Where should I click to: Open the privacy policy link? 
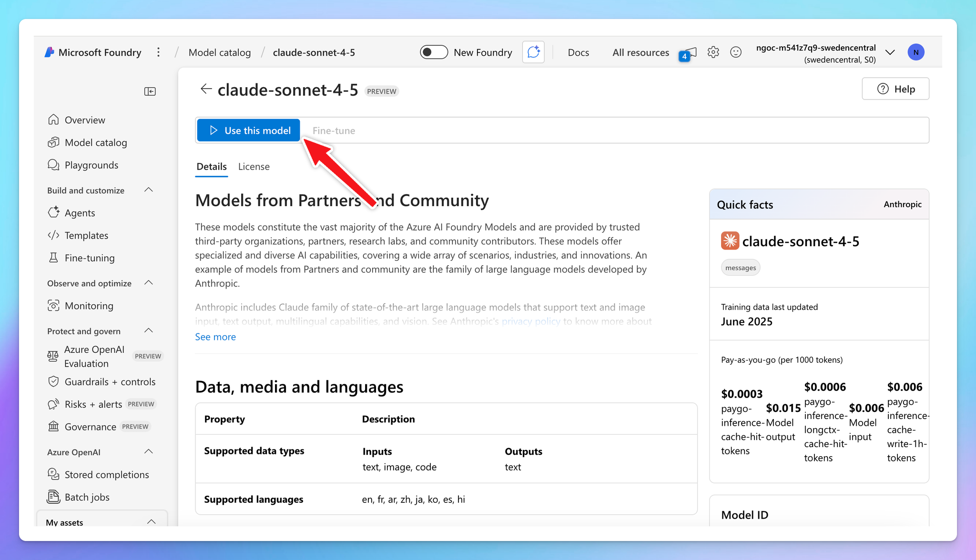pyautogui.click(x=531, y=321)
